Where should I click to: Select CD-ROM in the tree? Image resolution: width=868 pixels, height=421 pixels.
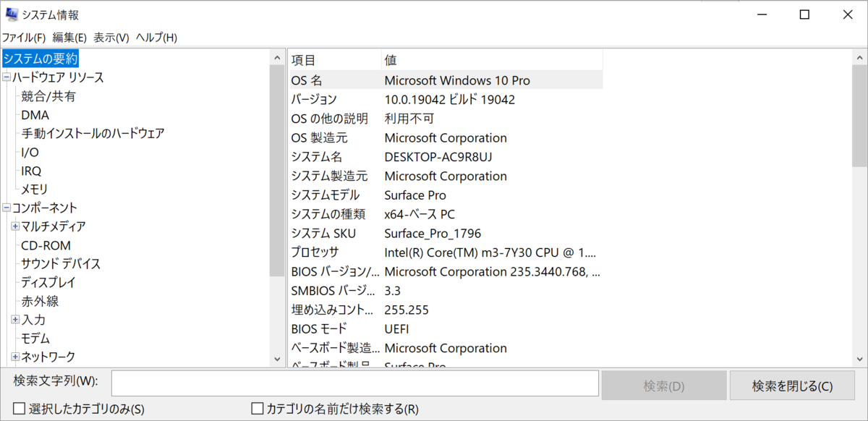pyautogui.click(x=46, y=245)
